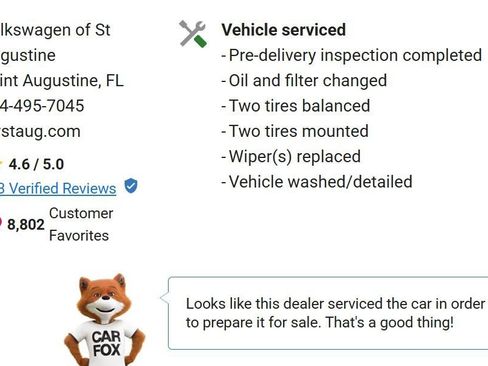488x366 pixels.
Task: Click the Volkswagen of St Augustine dealer name
Action: click(55, 43)
